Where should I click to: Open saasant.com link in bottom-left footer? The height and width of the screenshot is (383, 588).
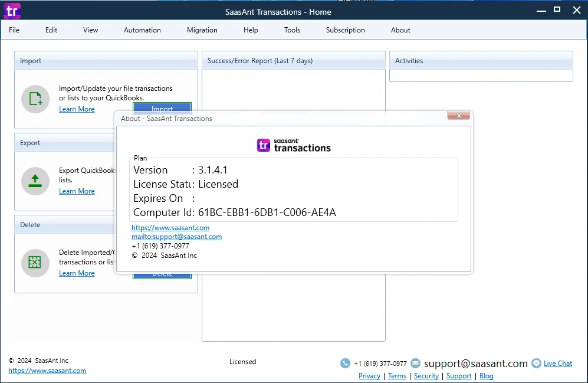47,371
